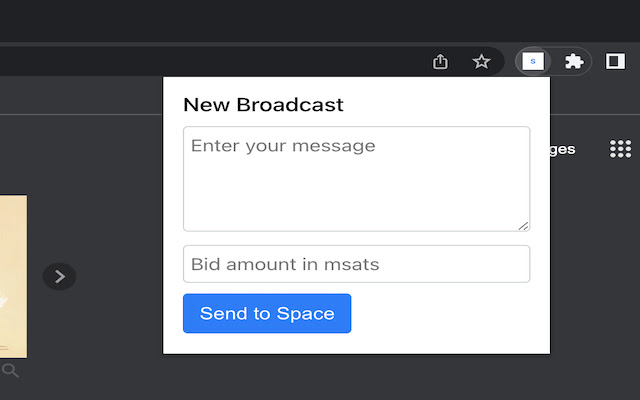Toggle the pinned "S" broadcast extension icon
This screenshot has height=400, width=640.
click(533, 61)
